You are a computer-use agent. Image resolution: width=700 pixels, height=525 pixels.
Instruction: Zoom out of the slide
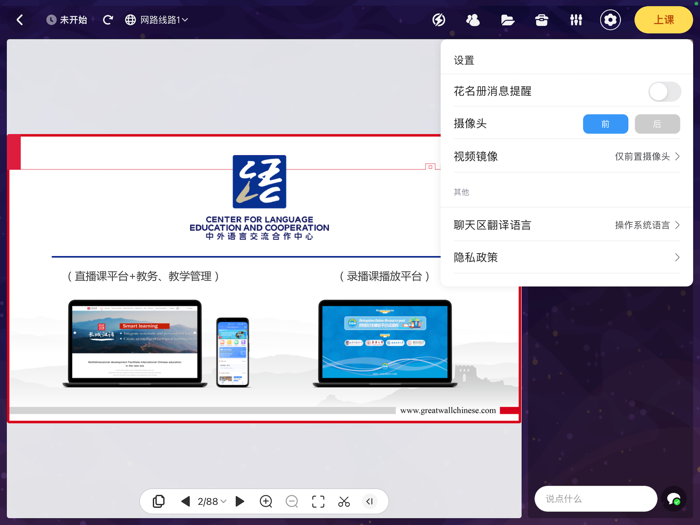[x=292, y=501]
